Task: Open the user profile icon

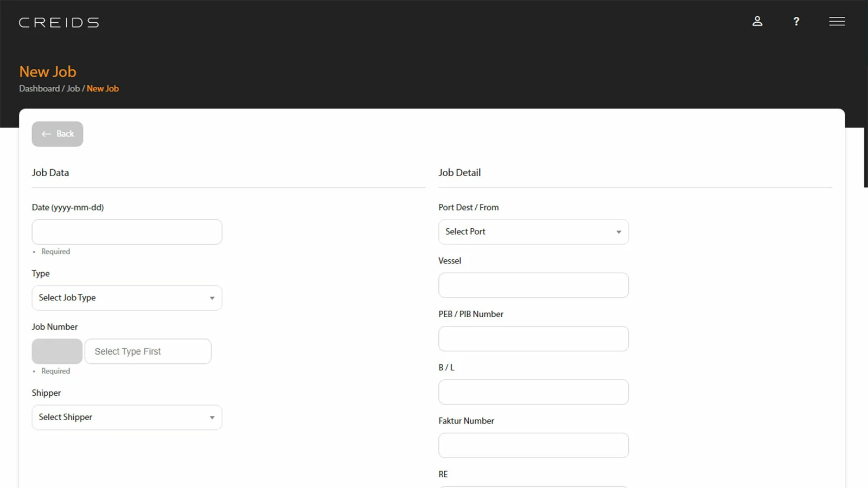Action: point(757,21)
